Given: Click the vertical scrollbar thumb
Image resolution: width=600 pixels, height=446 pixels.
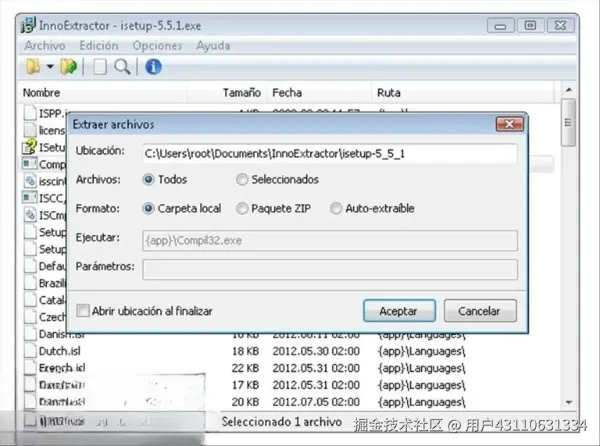Looking at the screenshot, I should click(x=569, y=122).
